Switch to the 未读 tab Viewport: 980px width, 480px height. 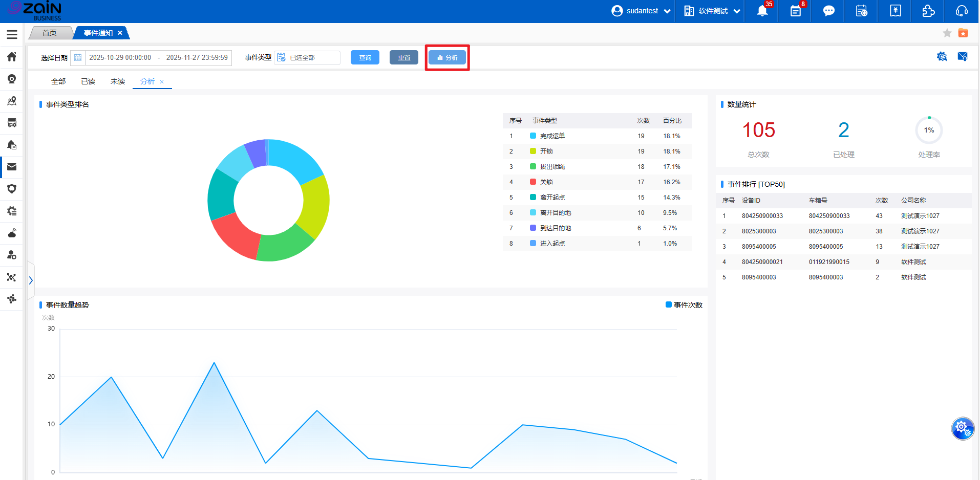[118, 81]
